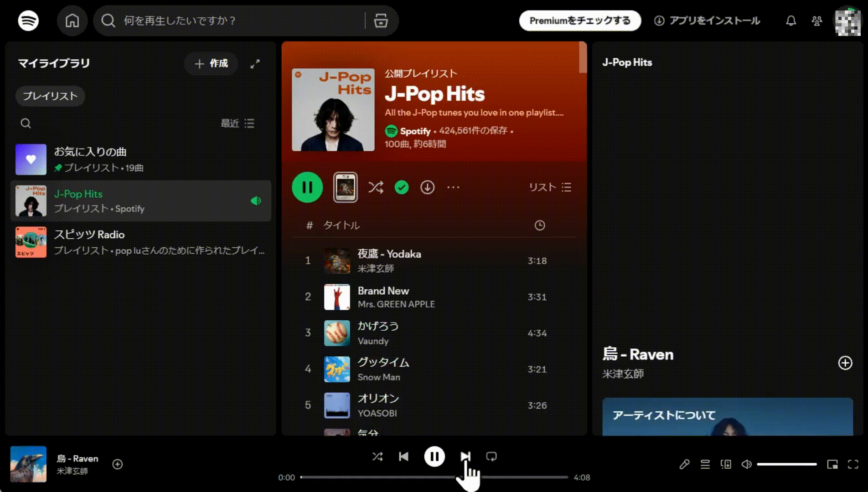This screenshot has height=492, width=868.
Task: Open the アーティストについて card
Action: pyautogui.click(x=728, y=417)
